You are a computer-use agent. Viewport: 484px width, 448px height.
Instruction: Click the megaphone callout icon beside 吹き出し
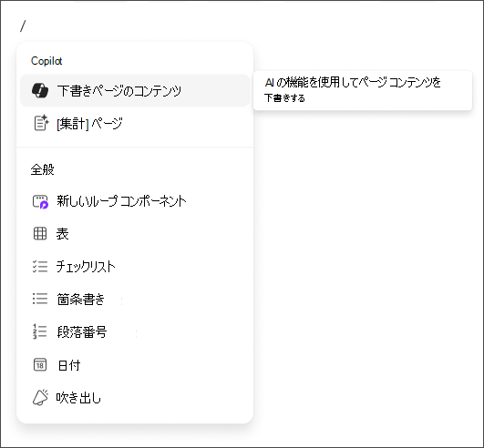point(40,397)
